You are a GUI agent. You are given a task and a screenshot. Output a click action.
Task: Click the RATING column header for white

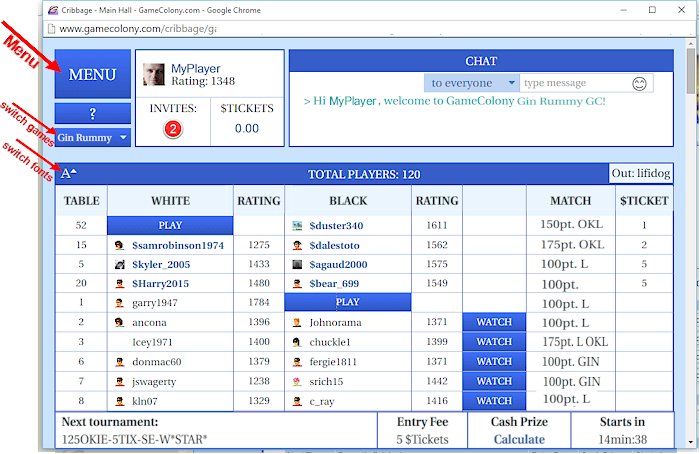259,201
